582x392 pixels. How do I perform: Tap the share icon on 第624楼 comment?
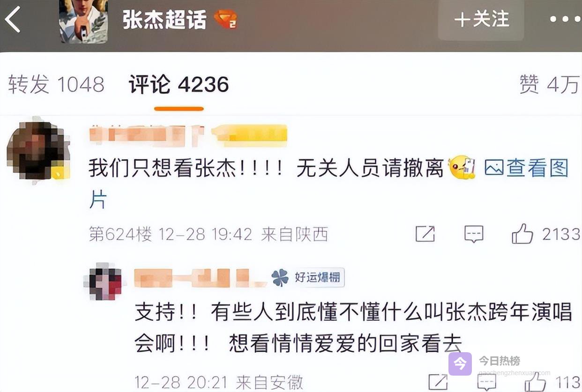pos(425,234)
